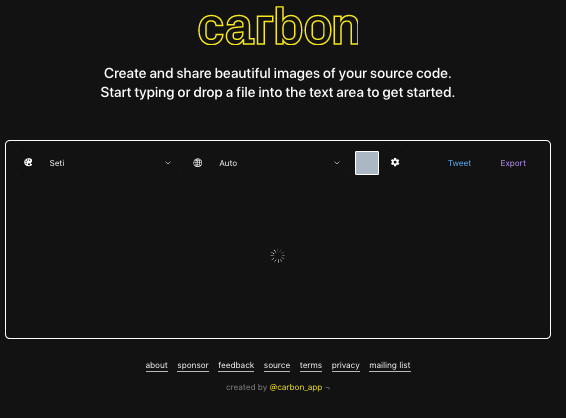This screenshot has height=418, width=566.
Task: Click the chevron beside Seti
Action: [168, 163]
